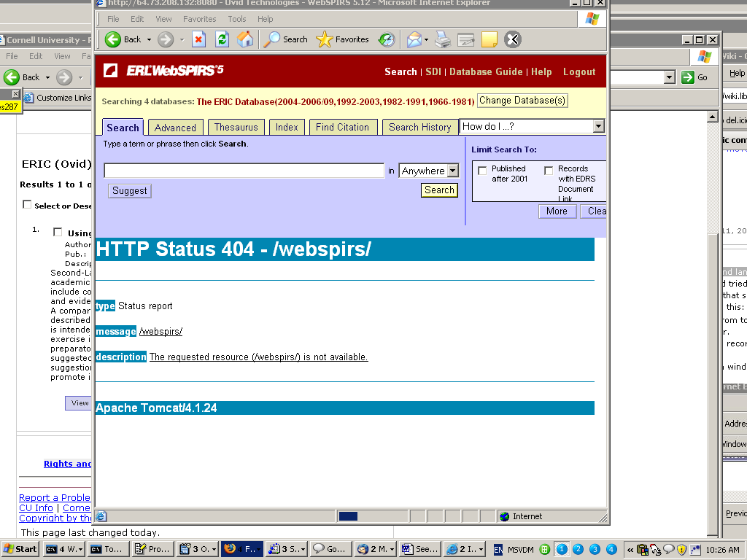Click the yellow note icon in toolbar
This screenshot has width=747, height=560.
[x=489, y=39]
